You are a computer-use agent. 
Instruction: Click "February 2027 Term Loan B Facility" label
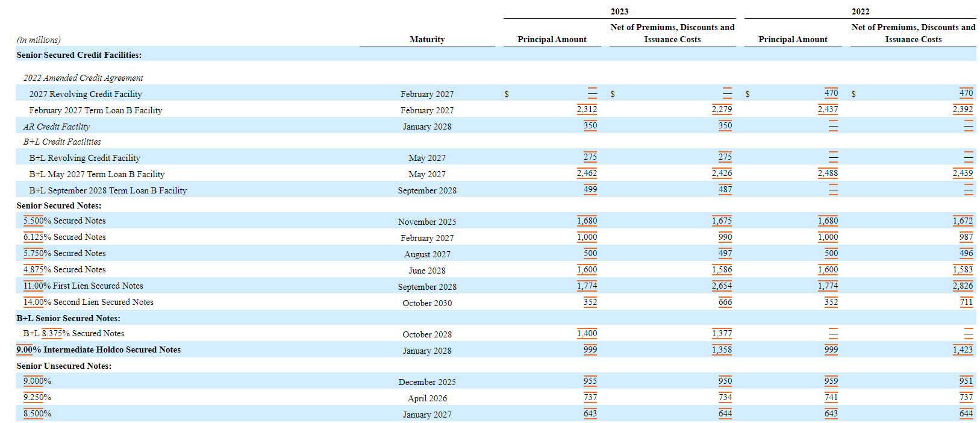(95, 110)
